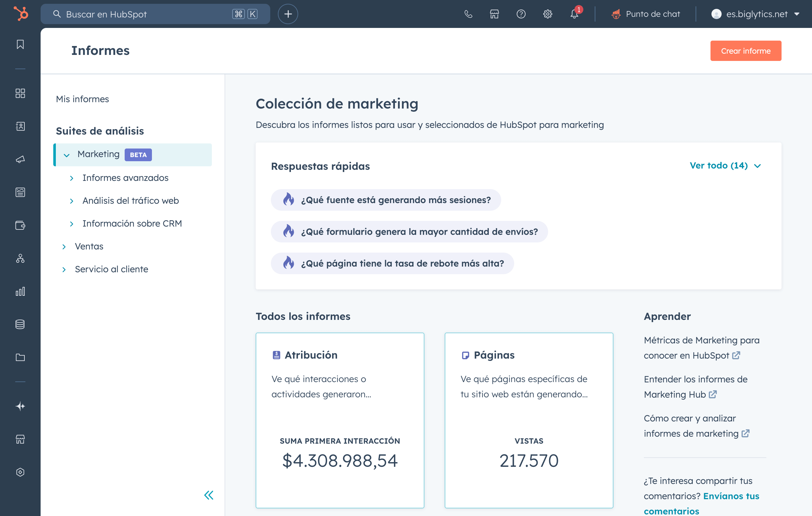This screenshot has height=516, width=812.
Task: Open Workspaces grid icon in sidebar
Action: click(x=20, y=93)
